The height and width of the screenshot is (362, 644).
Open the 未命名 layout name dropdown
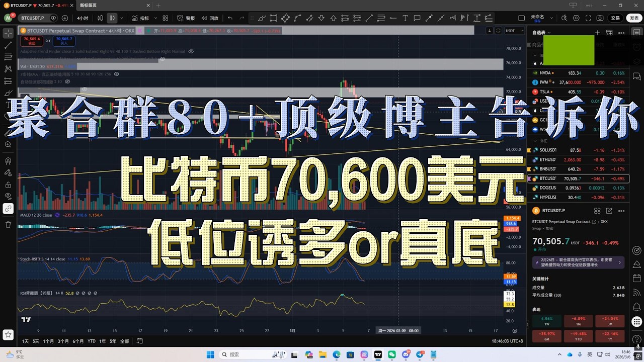pyautogui.click(x=541, y=18)
